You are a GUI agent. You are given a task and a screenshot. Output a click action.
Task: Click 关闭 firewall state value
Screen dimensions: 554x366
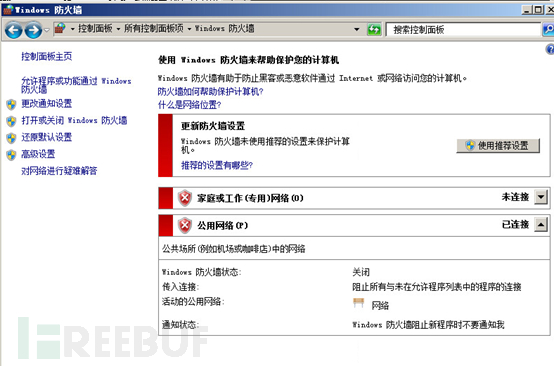[361, 272]
